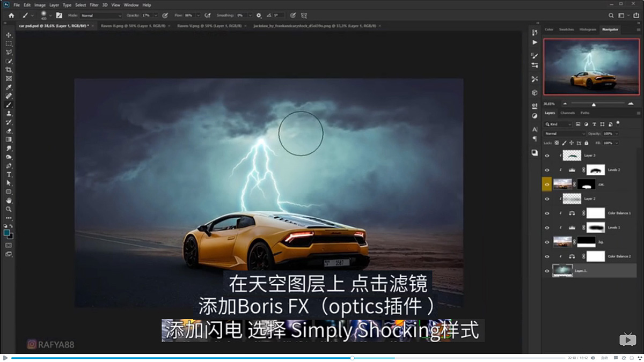The height and width of the screenshot is (362, 644).
Task: Toggle visibility of the Color Balance 1 layer
Action: point(547,212)
